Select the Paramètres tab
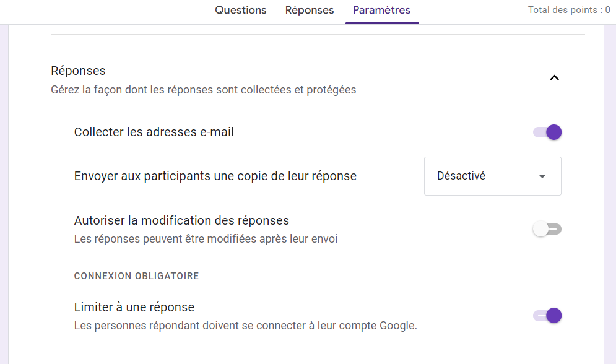Viewport: 616px width, 364px height. 381,11
